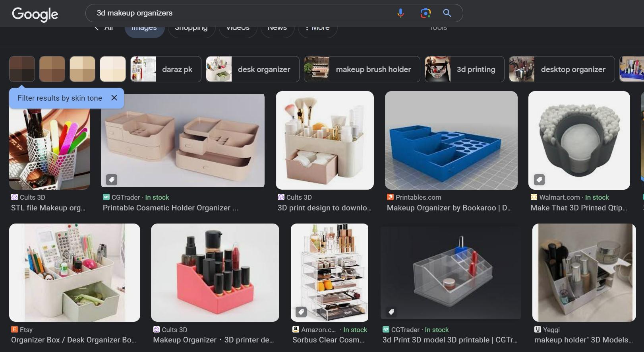Filter results by the lightest cream skin tone swatch
Image resolution: width=644 pixels, height=352 pixels.
[113, 69]
